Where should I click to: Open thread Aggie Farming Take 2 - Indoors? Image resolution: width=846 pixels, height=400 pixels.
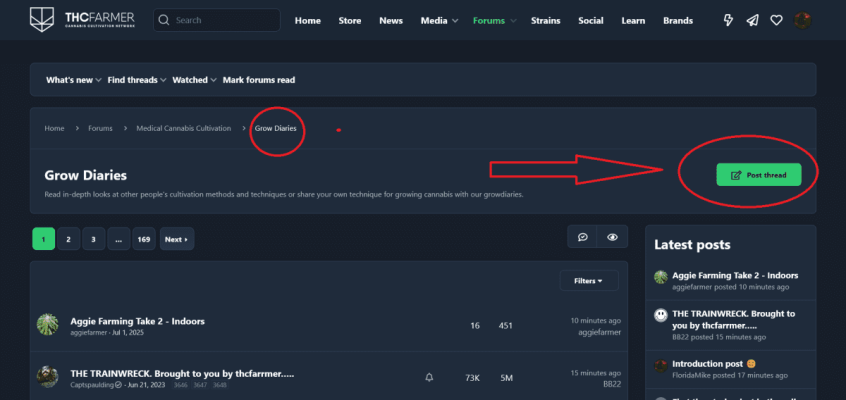click(138, 321)
